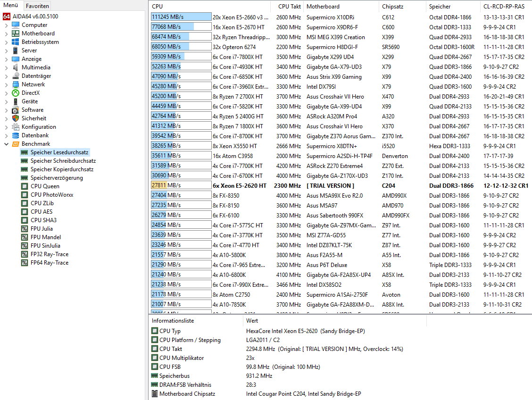Expand the Netzwerk tree node
Viewport: 532px width, 400px height.
click(x=6, y=84)
